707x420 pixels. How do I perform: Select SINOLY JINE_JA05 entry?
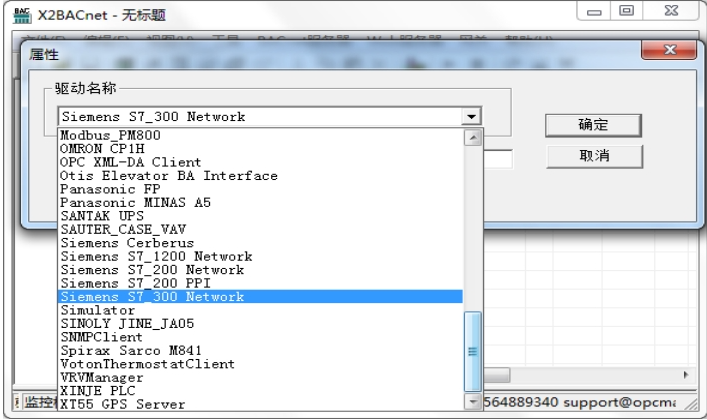[261, 324]
